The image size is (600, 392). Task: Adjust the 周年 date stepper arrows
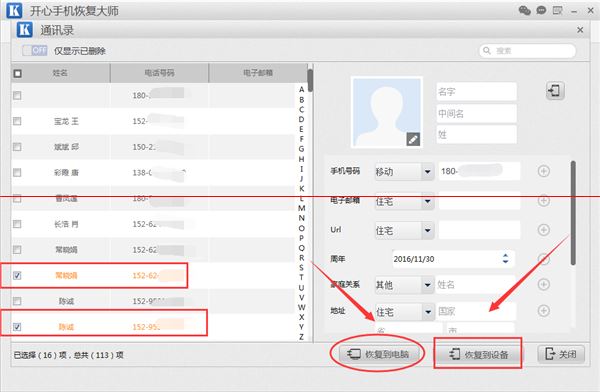pyautogui.click(x=505, y=258)
